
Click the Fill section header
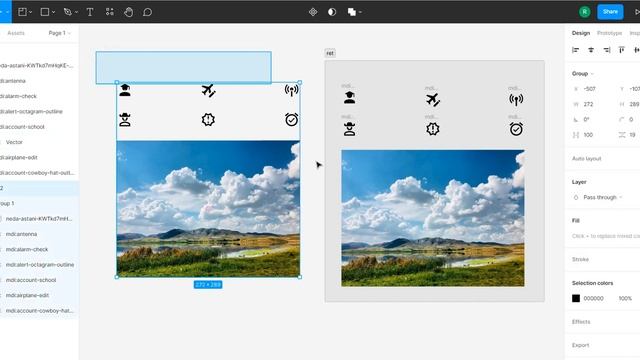576,220
